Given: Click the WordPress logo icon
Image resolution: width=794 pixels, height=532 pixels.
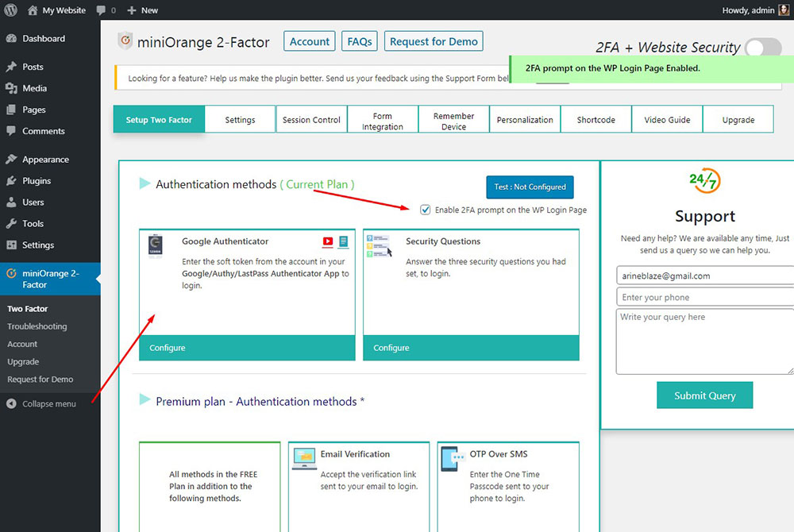Looking at the screenshot, I should pyautogui.click(x=10, y=10).
